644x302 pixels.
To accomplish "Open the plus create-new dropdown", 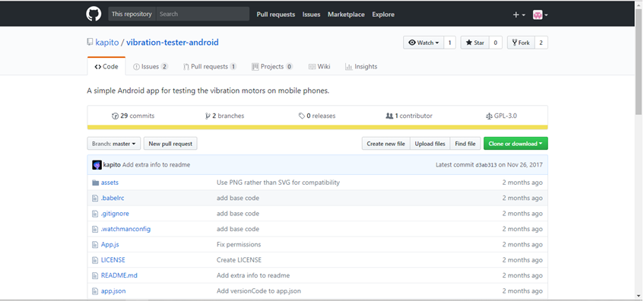I will click(x=519, y=14).
